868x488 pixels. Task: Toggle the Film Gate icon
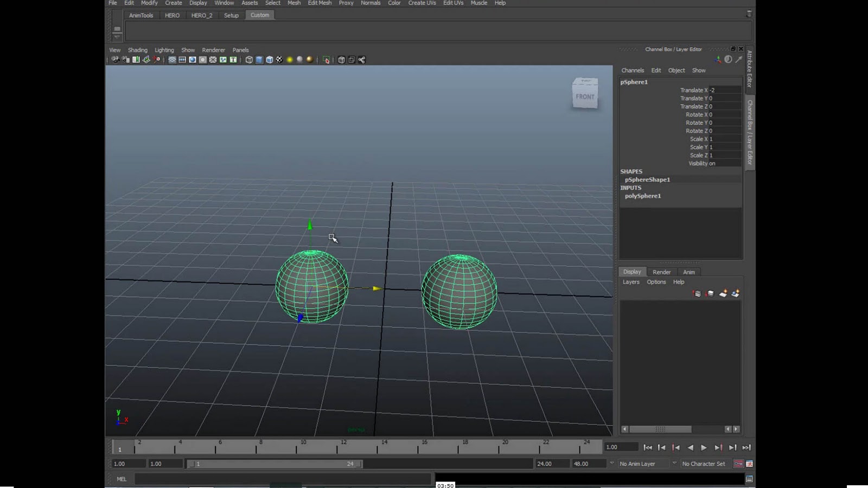182,60
